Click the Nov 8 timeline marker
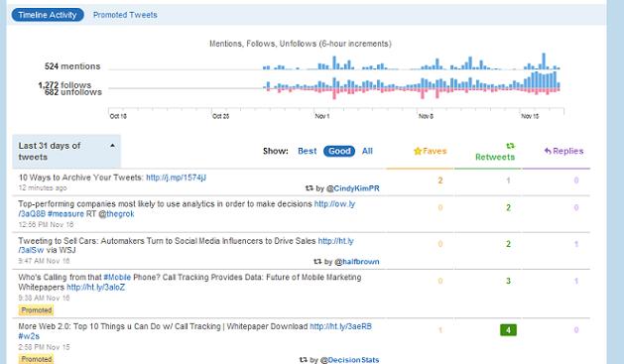 [426, 116]
